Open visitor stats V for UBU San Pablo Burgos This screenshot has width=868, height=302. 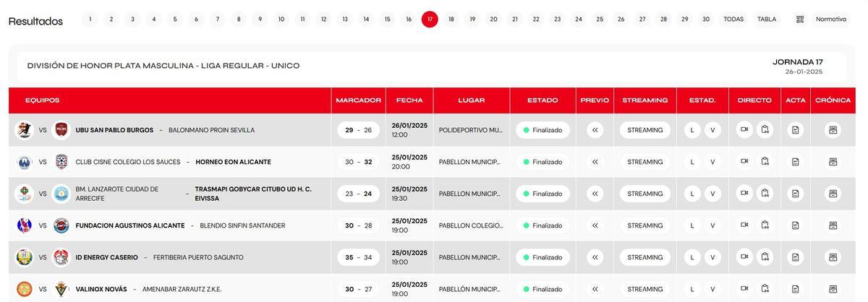point(712,130)
